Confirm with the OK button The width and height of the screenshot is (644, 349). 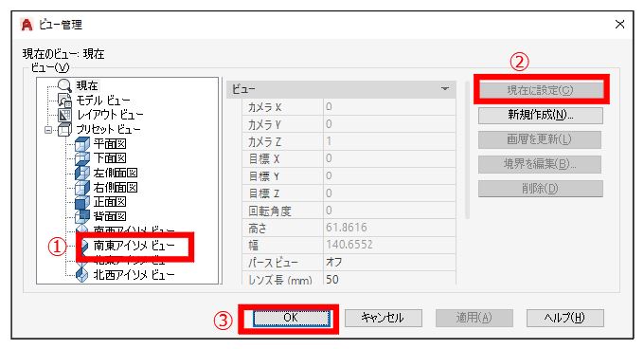point(291,318)
